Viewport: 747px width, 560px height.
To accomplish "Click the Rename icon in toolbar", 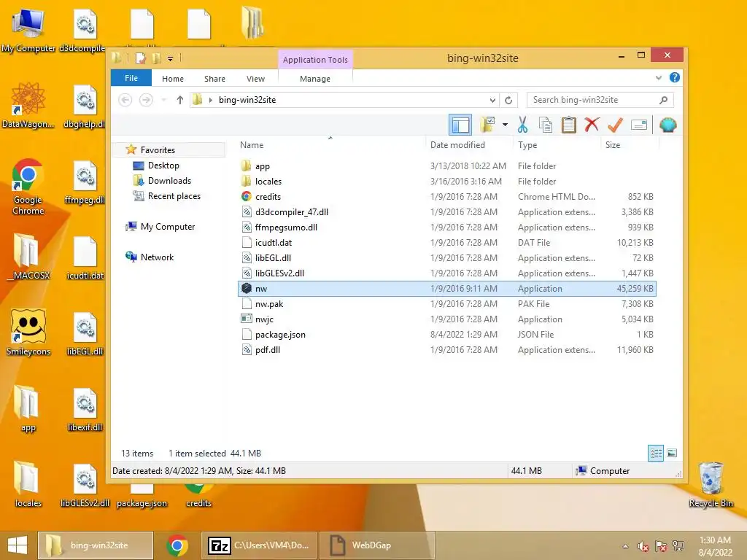I will point(639,125).
